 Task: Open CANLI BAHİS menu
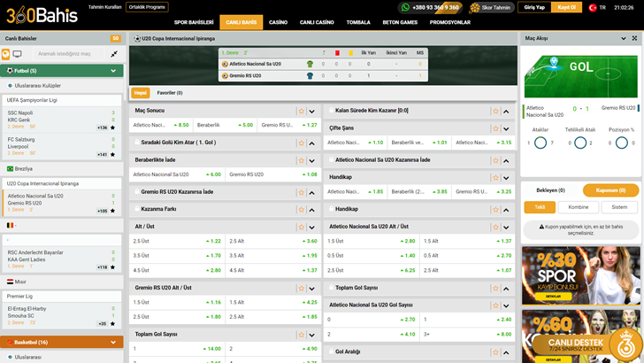tap(241, 22)
